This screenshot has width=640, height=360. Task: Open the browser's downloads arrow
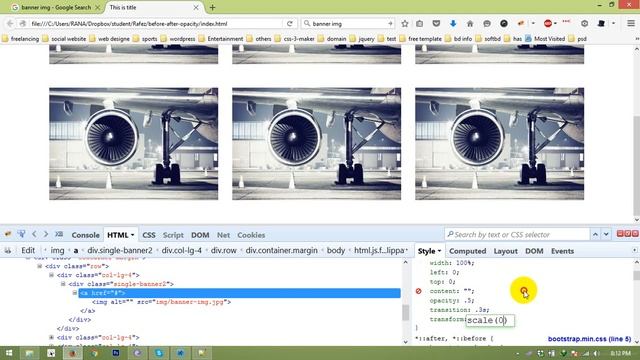coord(453,24)
